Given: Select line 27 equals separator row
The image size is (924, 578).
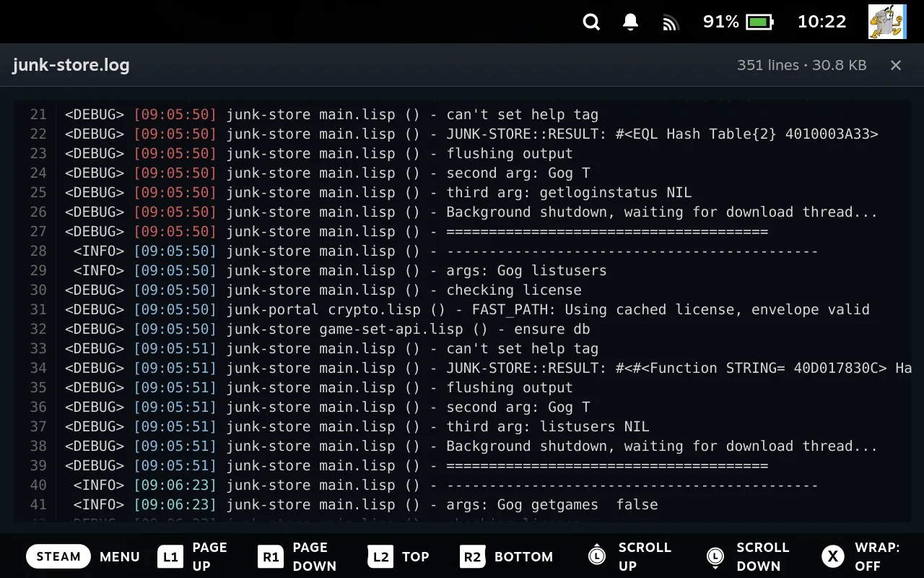Looking at the screenshot, I should click(462, 231).
